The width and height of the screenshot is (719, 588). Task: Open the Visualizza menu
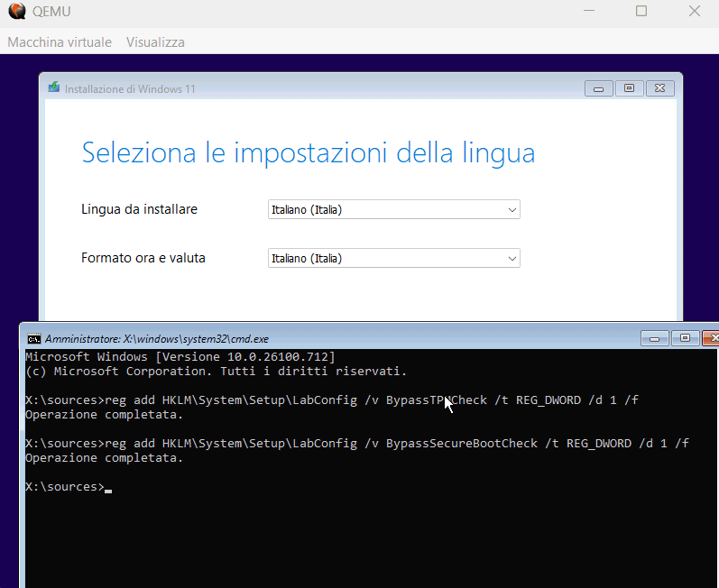click(155, 42)
